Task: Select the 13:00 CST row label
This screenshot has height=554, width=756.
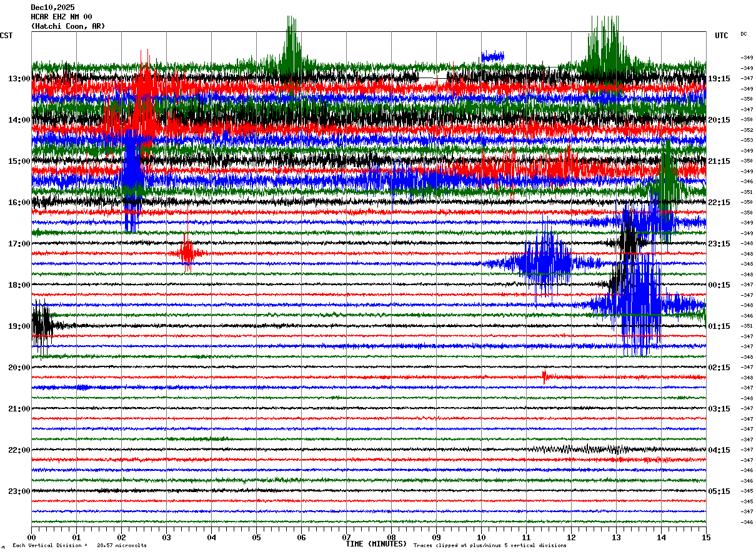Action: [19, 79]
